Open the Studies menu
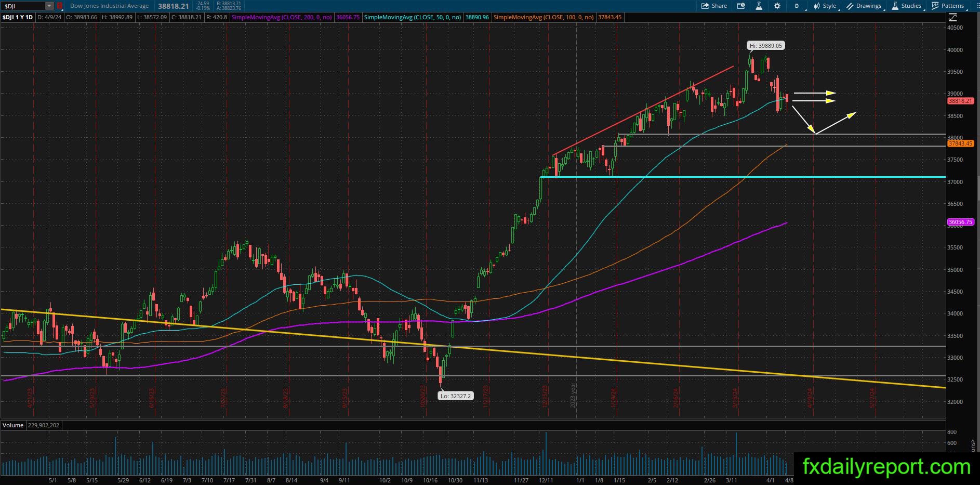Image resolution: width=980 pixels, height=485 pixels. tap(907, 6)
